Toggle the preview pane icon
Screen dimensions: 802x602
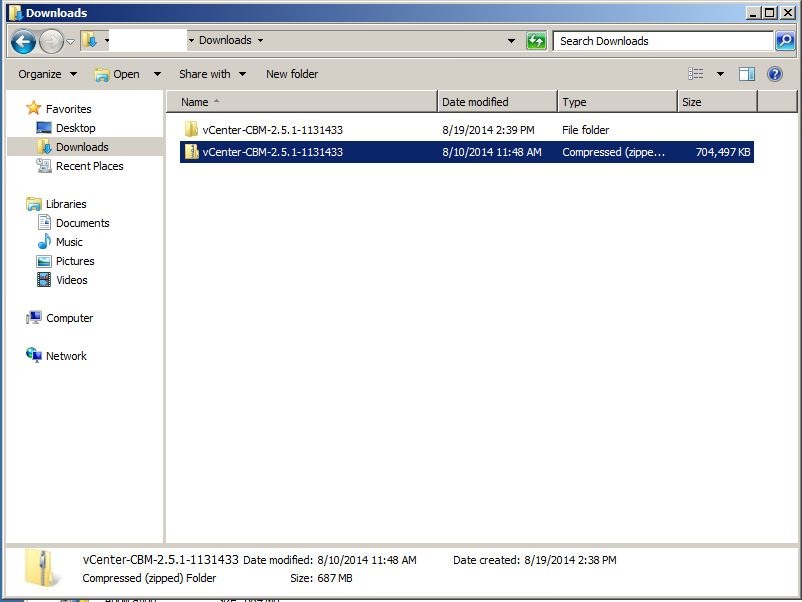click(746, 74)
